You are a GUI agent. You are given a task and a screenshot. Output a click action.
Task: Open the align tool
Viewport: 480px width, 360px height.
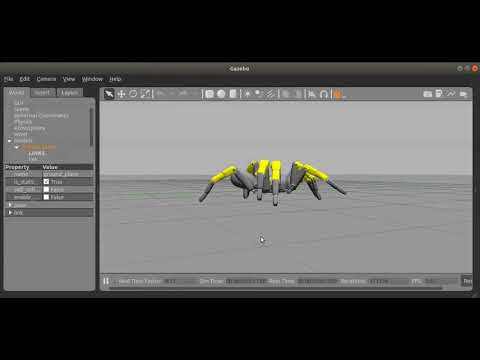click(x=312, y=94)
